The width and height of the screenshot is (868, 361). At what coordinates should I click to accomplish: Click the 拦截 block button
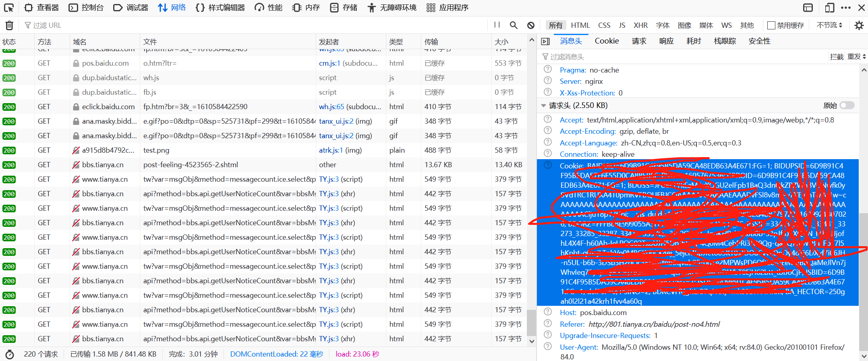pos(837,57)
